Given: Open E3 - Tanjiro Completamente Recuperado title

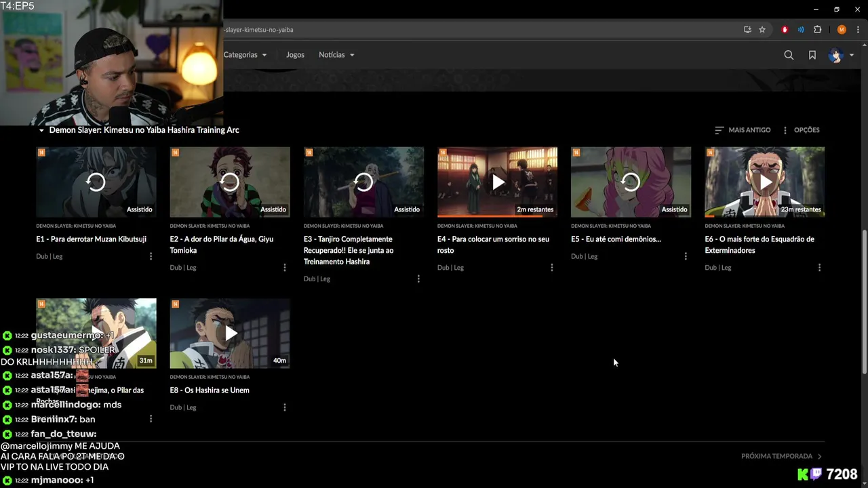Looking at the screenshot, I should [x=349, y=250].
